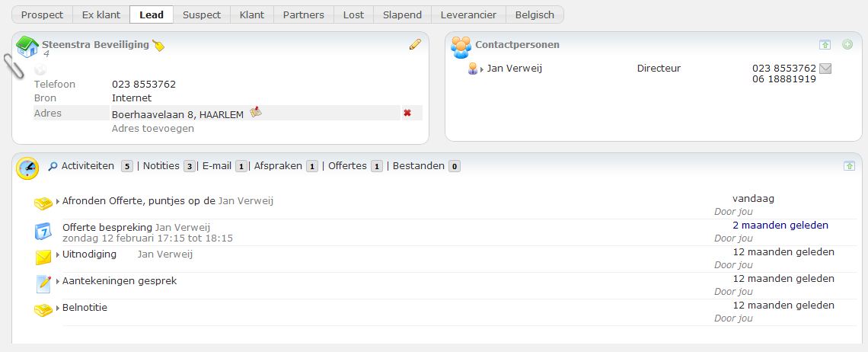Click the Adres toevoegen link
Viewport: 868px width, 352px height.
click(x=153, y=129)
